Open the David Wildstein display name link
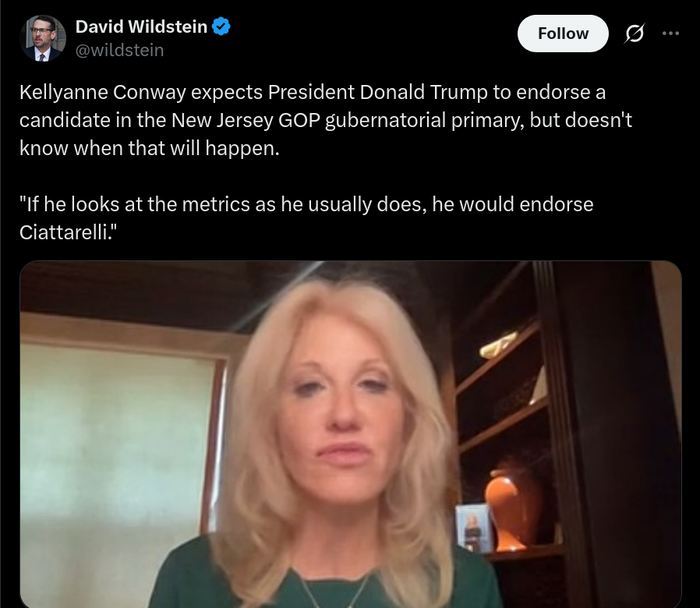The image size is (700, 608). (x=141, y=27)
